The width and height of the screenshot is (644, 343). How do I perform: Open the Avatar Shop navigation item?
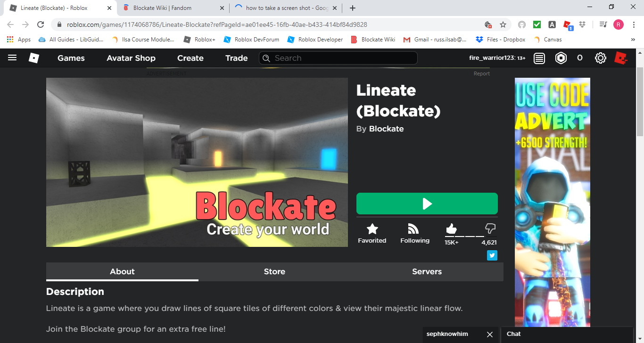click(x=131, y=58)
